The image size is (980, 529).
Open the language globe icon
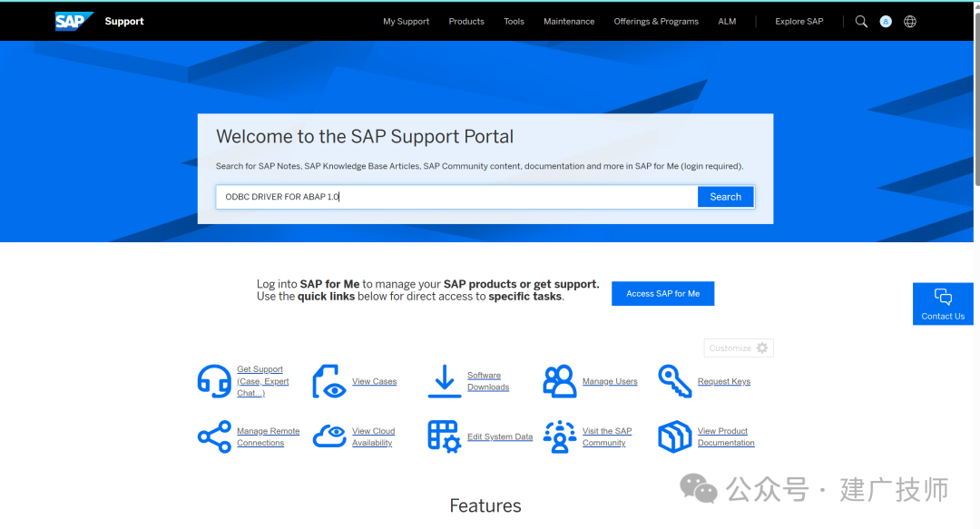pos(910,21)
